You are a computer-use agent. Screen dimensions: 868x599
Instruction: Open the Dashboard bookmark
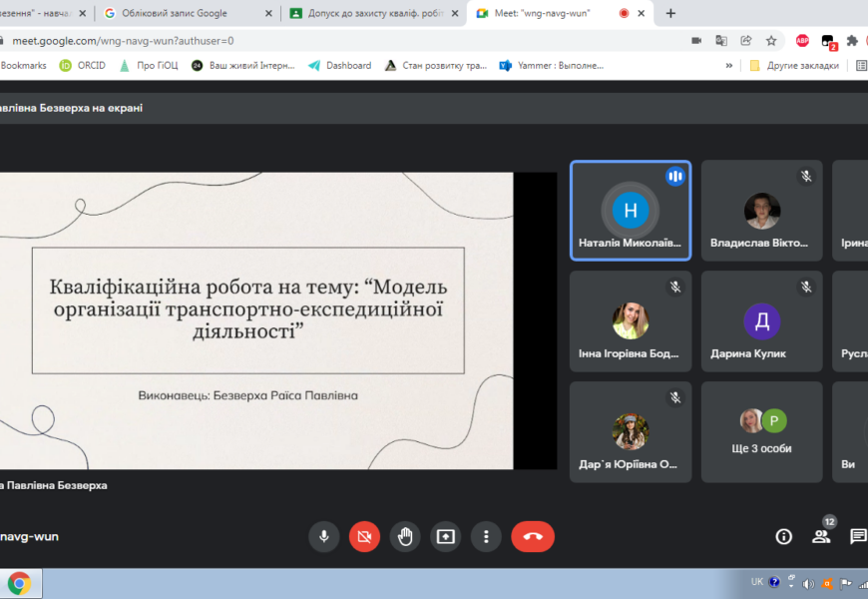(340, 66)
